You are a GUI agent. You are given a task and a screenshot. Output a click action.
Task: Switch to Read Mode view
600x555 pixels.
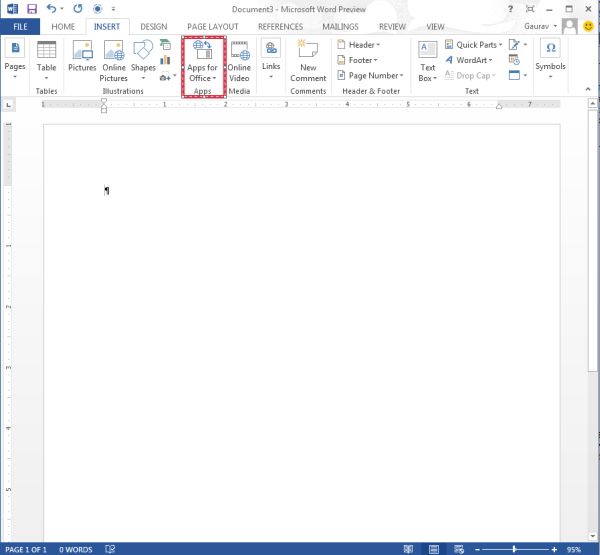point(408,550)
